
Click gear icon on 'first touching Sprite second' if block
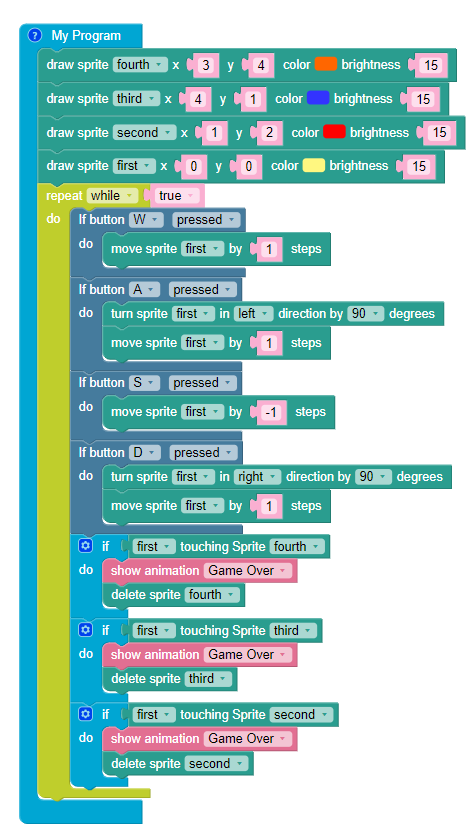click(x=85, y=714)
